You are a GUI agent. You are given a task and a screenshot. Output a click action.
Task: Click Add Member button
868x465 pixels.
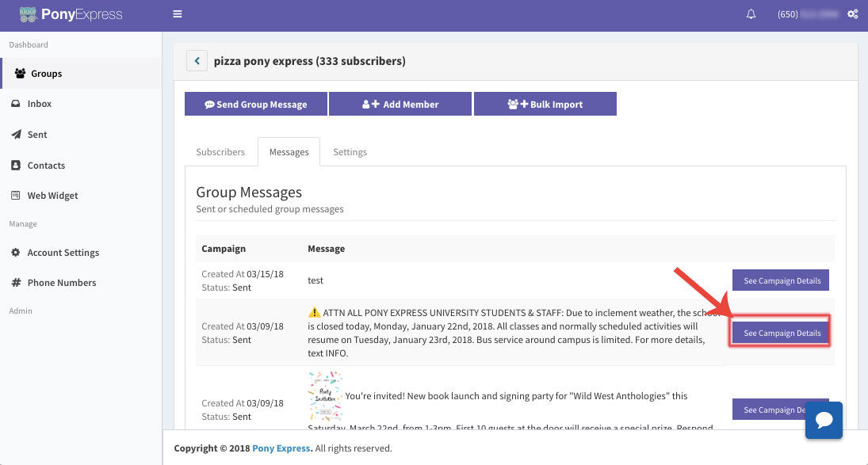[400, 104]
